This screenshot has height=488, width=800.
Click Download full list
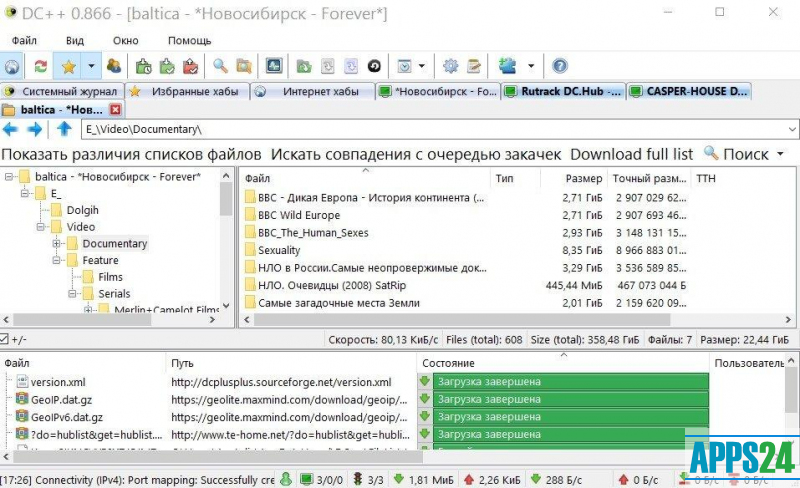pyautogui.click(x=632, y=154)
